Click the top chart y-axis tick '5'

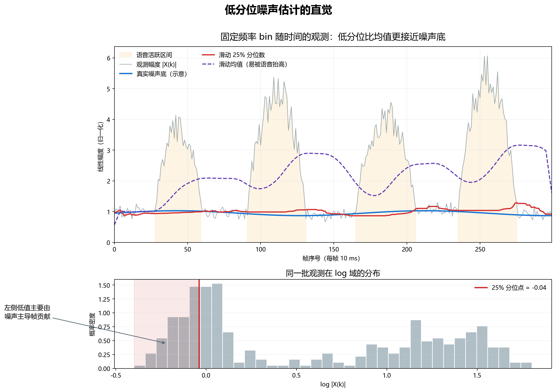(x=109, y=89)
